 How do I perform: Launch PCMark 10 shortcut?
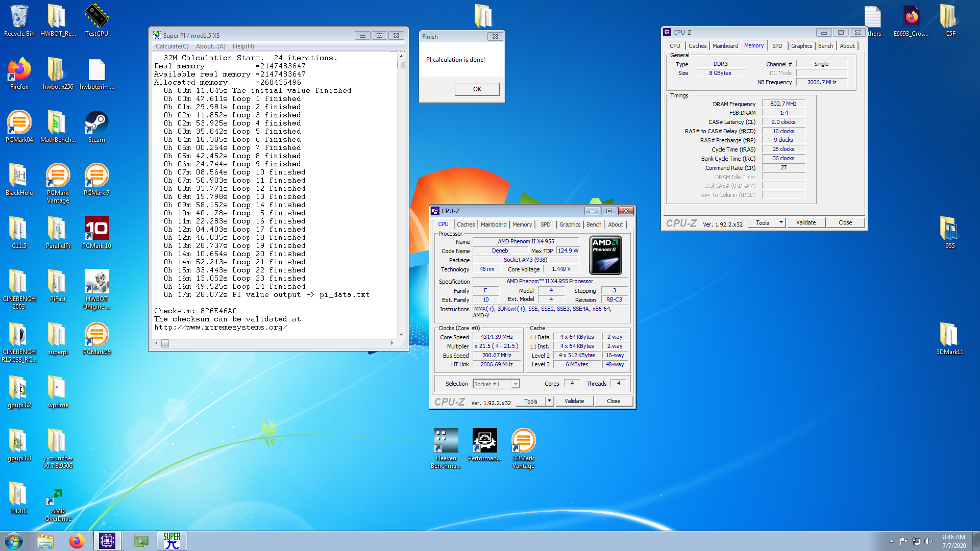tap(96, 233)
